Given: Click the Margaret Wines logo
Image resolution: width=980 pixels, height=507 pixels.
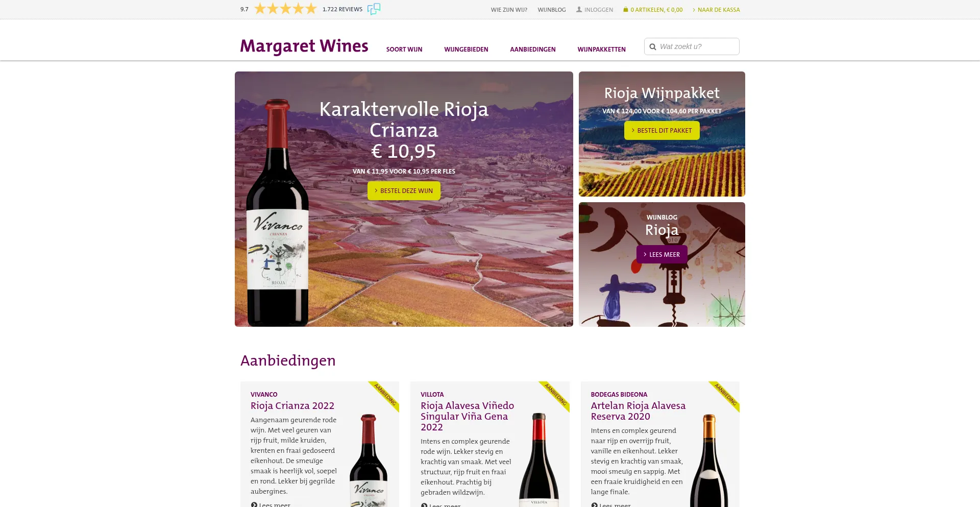Looking at the screenshot, I should pos(304,46).
